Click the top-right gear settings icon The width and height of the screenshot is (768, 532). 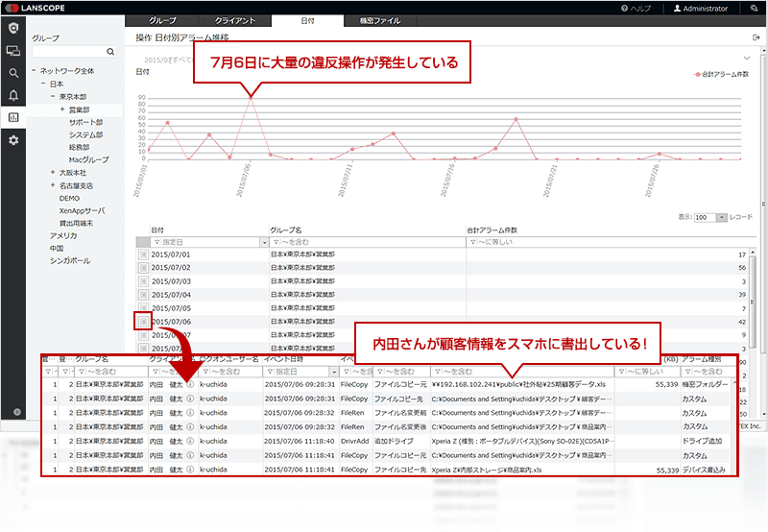tap(754, 8)
